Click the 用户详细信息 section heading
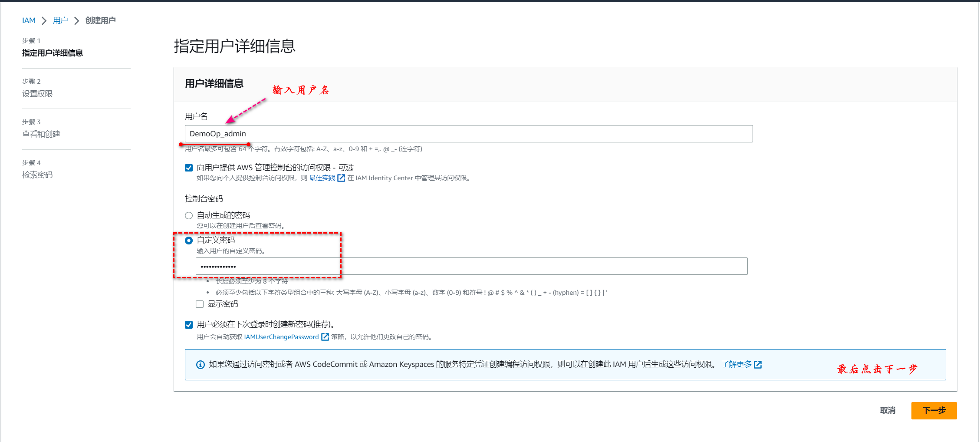The image size is (980, 442). pos(214,83)
